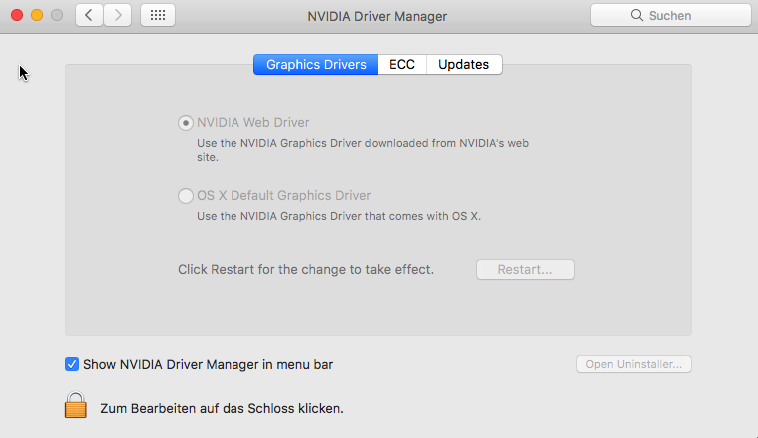Go back with the left chevron arrow
Image resolution: width=758 pixels, height=438 pixels.
[89, 16]
